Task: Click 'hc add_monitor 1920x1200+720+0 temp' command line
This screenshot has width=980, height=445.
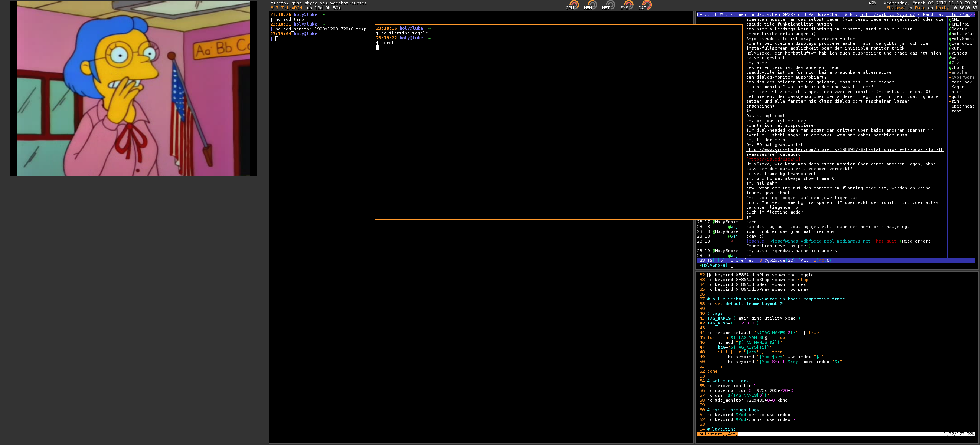Action: click(321, 29)
